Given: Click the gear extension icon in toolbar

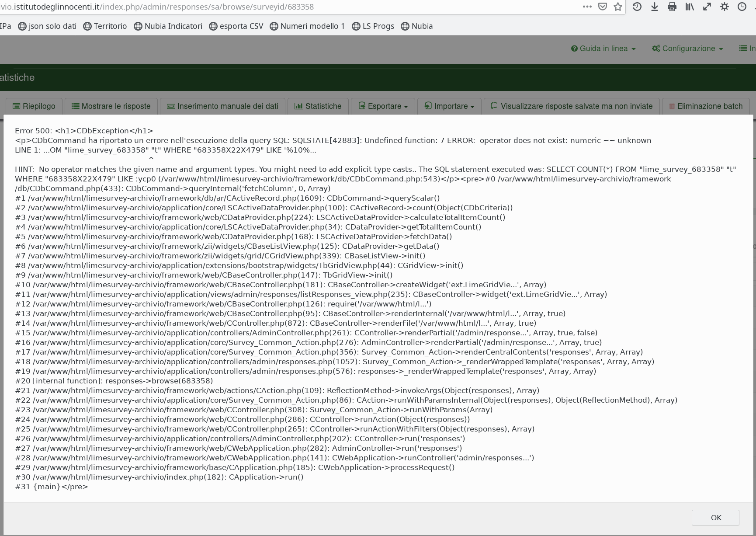Looking at the screenshot, I should click(725, 7).
